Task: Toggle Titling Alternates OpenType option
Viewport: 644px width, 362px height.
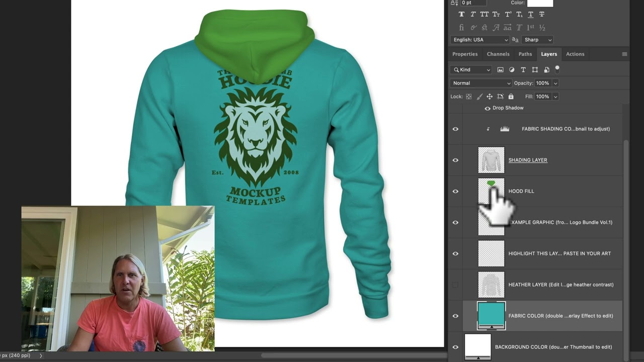Action: click(x=519, y=28)
